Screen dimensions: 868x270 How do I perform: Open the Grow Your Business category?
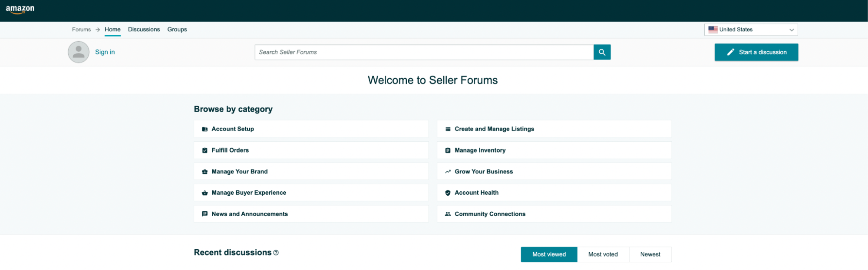coord(554,172)
